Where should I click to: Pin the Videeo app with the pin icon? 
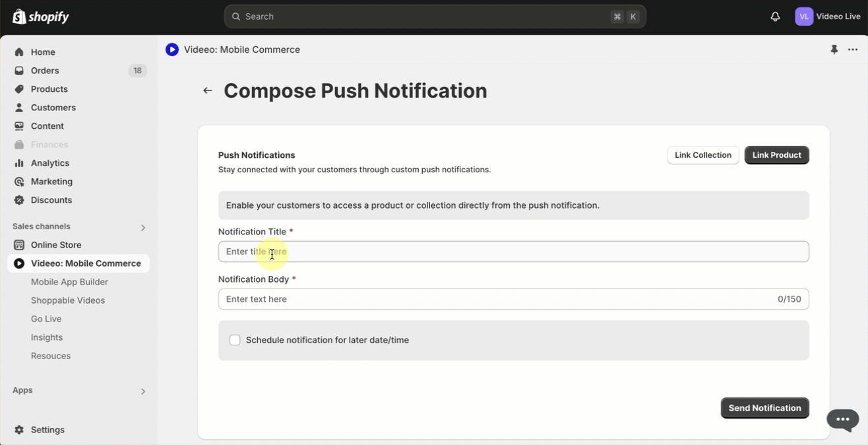pos(834,50)
